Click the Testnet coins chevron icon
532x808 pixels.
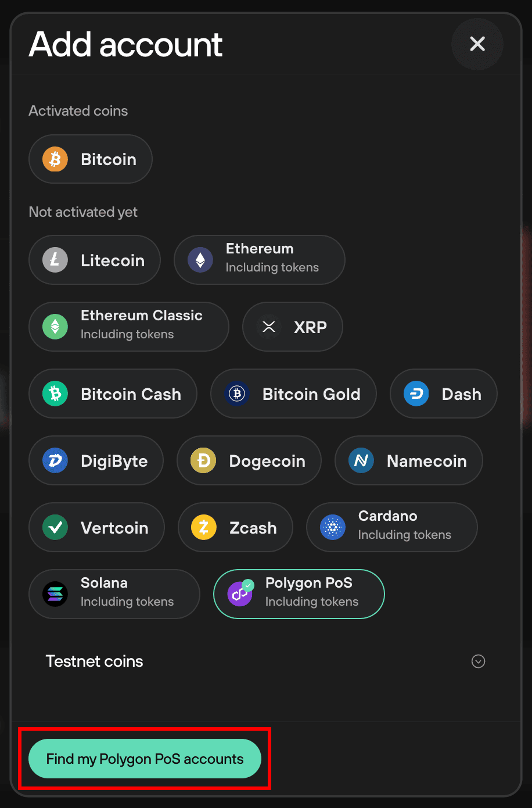479,662
